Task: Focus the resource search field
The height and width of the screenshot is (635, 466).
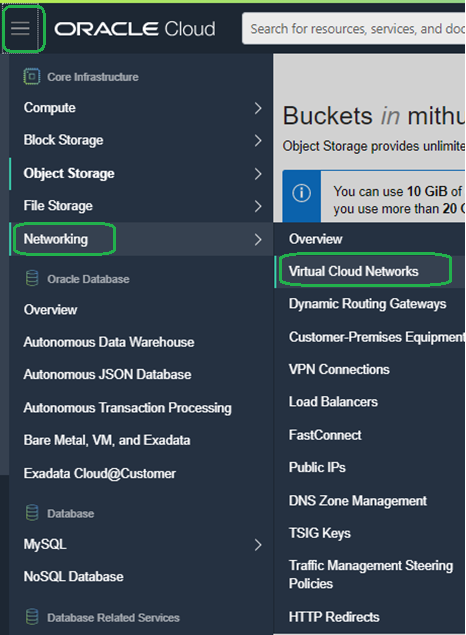Action: tap(353, 29)
